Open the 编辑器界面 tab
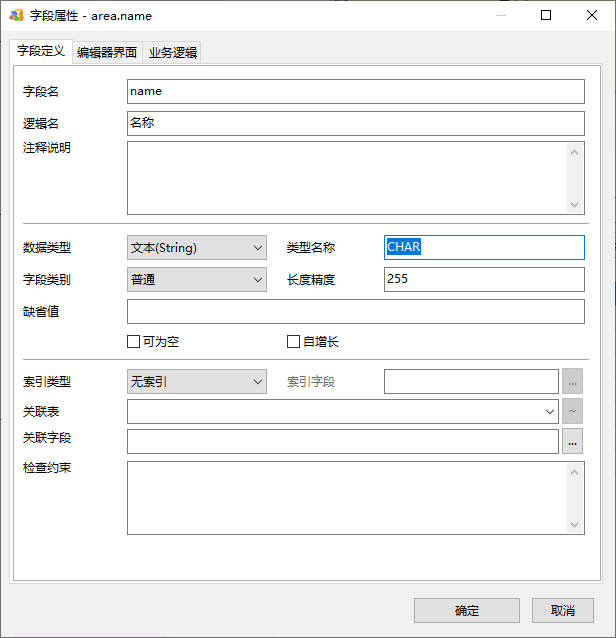 [x=107, y=52]
